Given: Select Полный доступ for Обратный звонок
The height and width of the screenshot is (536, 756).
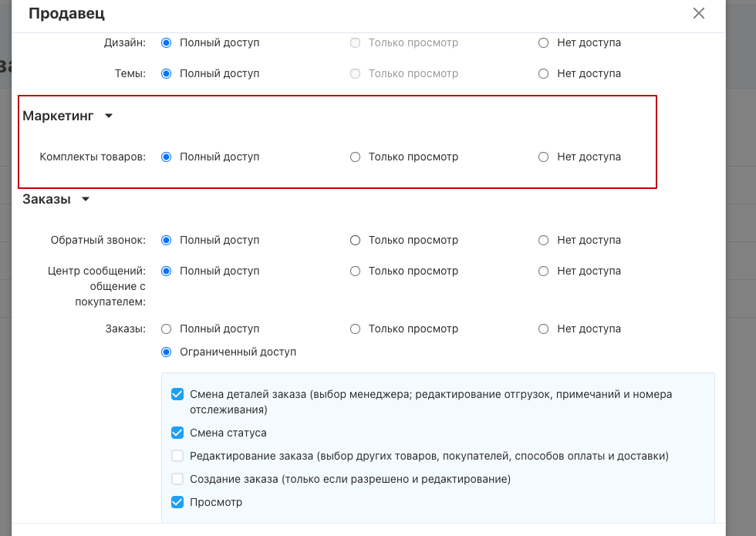Looking at the screenshot, I should point(167,240).
